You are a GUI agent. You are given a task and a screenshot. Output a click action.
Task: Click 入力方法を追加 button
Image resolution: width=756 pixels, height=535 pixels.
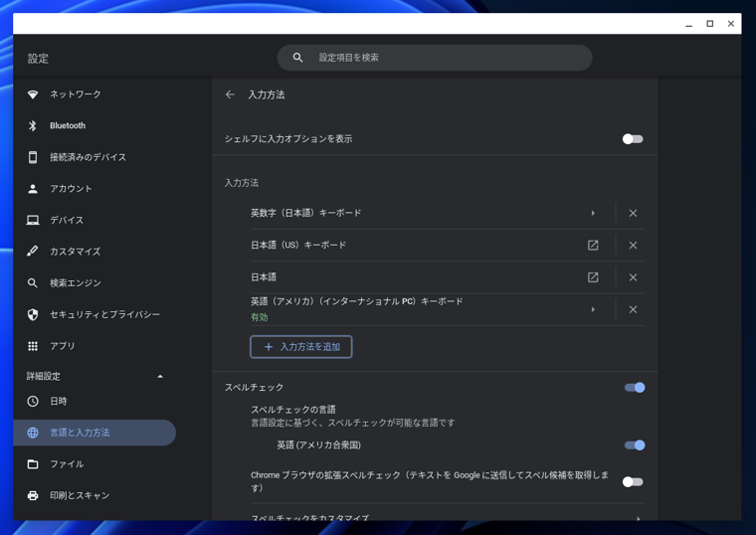[x=300, y=347]
